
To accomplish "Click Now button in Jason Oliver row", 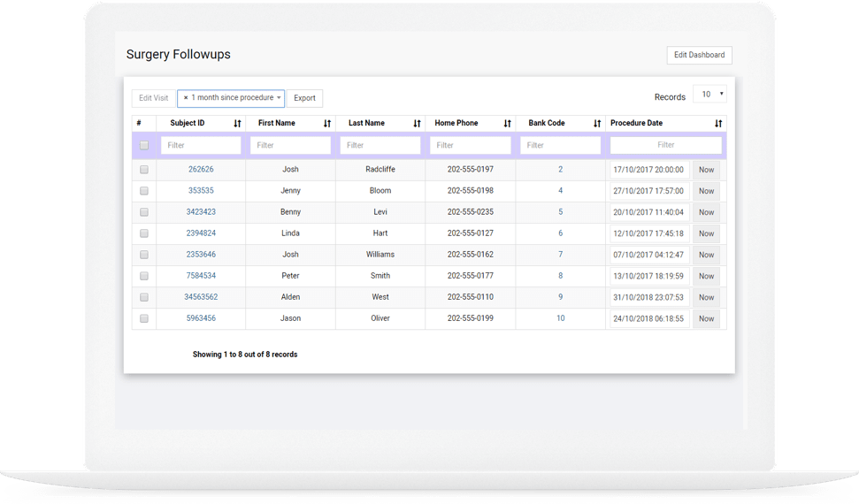I will pyautogui.click(x=706, y=319).
